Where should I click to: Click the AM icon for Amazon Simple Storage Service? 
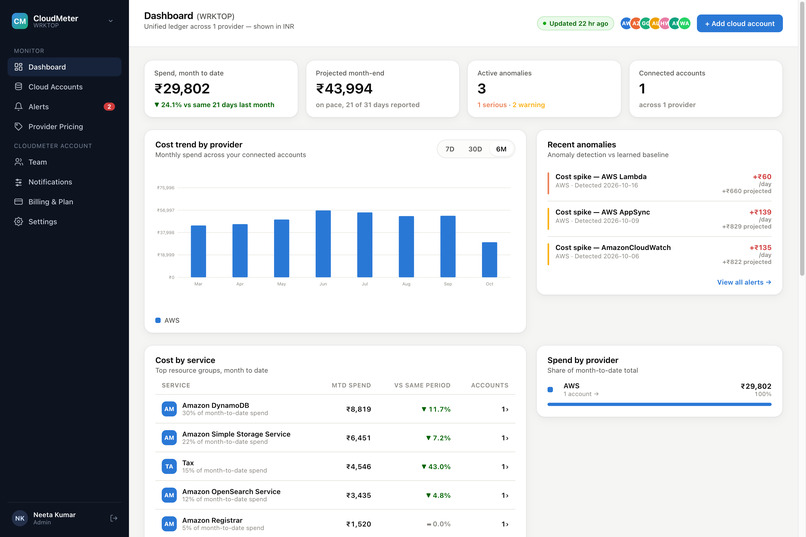[x=169, y=438]
